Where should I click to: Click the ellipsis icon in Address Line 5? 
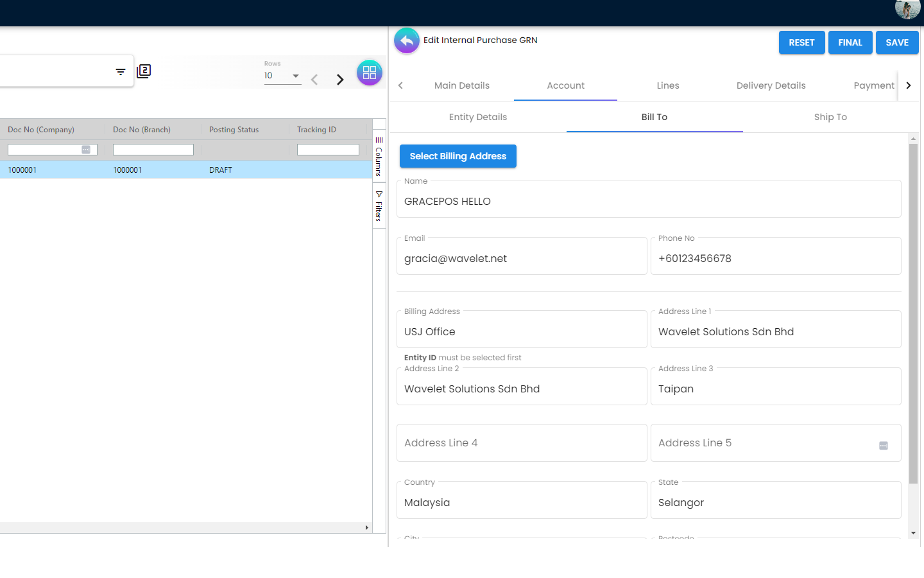(x=883, y=446)
